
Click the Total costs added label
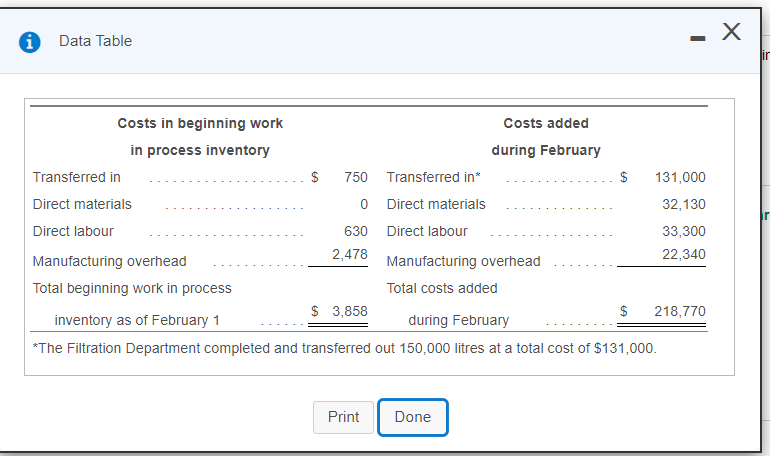coord(442,288)
